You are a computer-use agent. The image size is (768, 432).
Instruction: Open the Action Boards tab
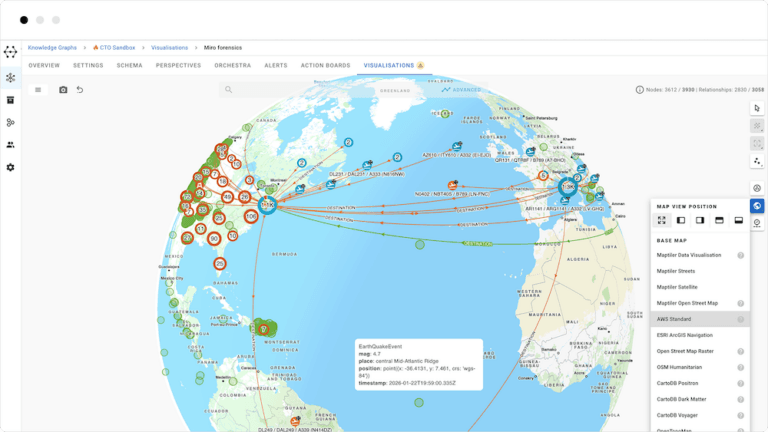pos(324,65)
